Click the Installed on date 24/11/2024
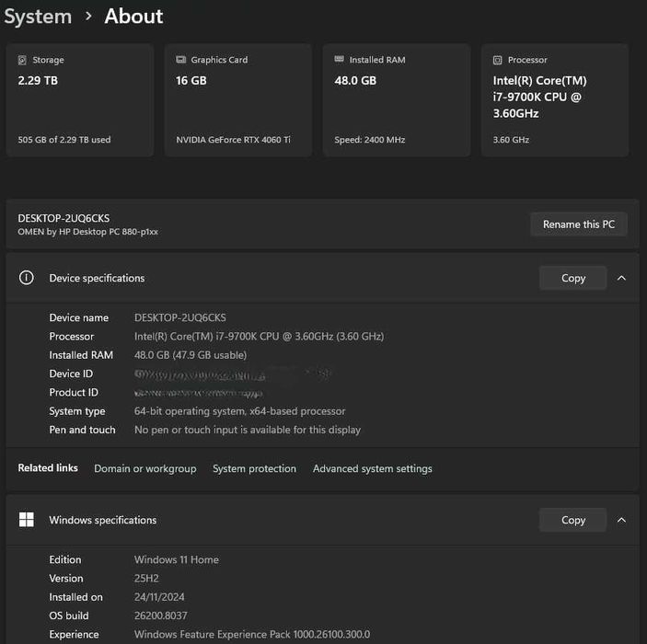The image size is (647, 644). coord(159,597)
